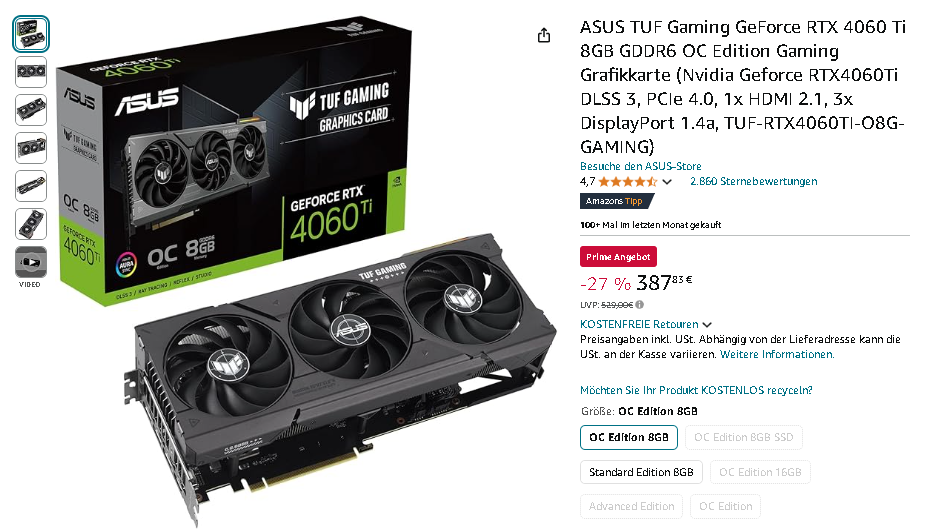Select the fourth thumbnail of the card
Screen dimensions: 926x530
tap(31, 148)
